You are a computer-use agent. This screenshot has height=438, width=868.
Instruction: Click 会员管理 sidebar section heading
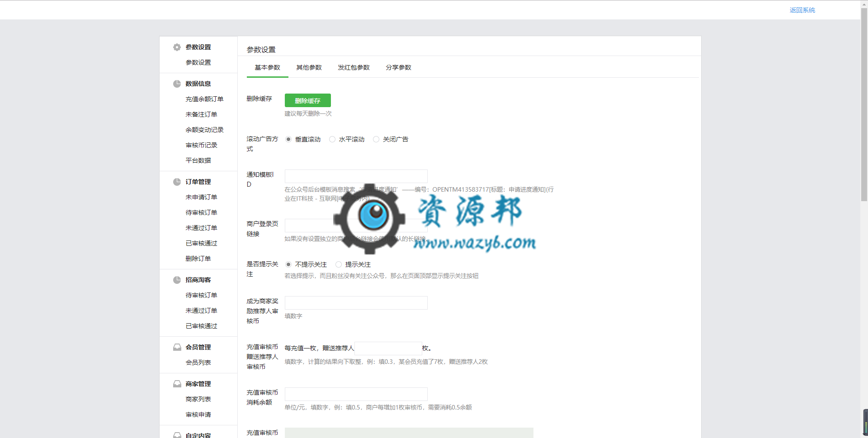tap(198, 347)
